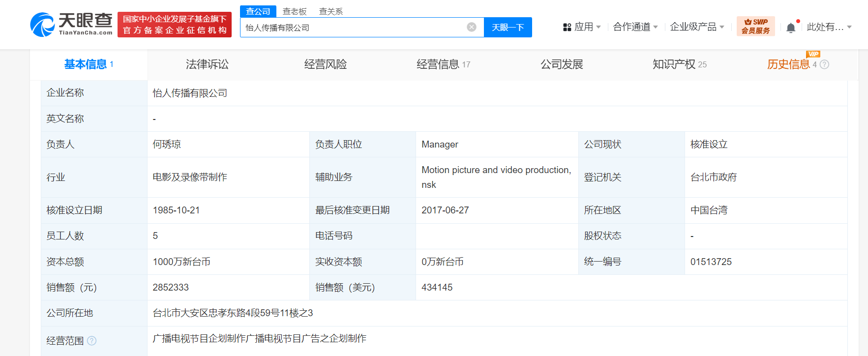Click the 统一编号 label
Screen dimensions: 868x356
coord(602,262)
